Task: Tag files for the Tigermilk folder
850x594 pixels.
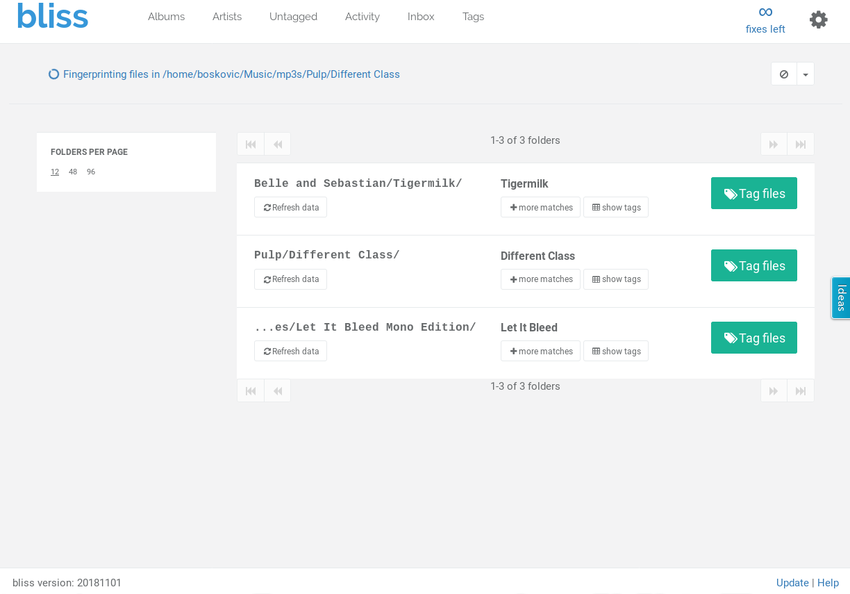Action: 753,193
